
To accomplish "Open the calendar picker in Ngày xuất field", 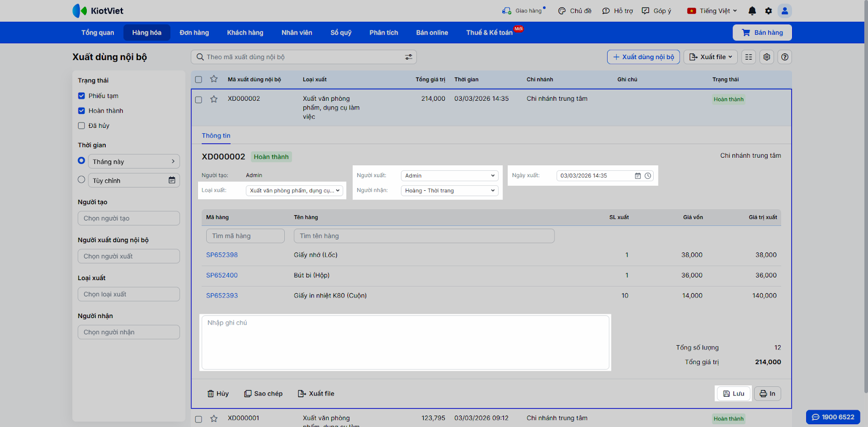I will tap(638, 176).
